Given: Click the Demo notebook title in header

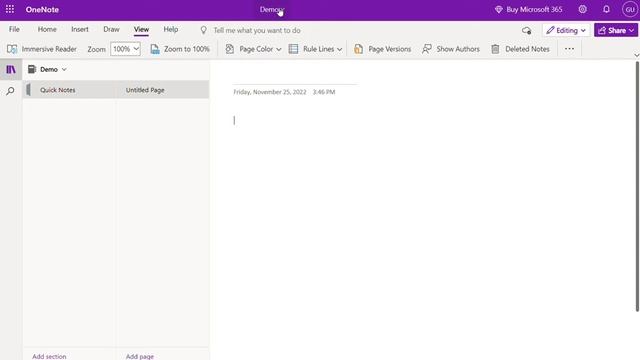Looking at the screenshot, I should pos(272,9).
